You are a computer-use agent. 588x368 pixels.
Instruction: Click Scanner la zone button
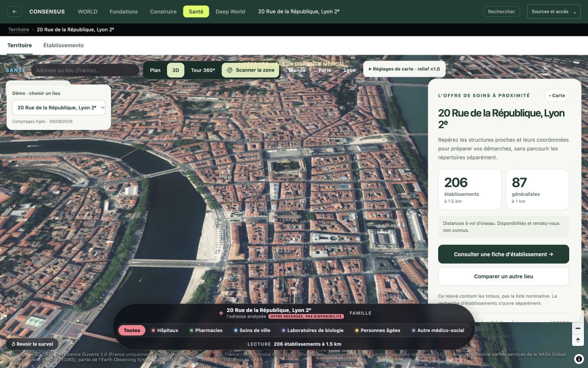click(250, 70)
